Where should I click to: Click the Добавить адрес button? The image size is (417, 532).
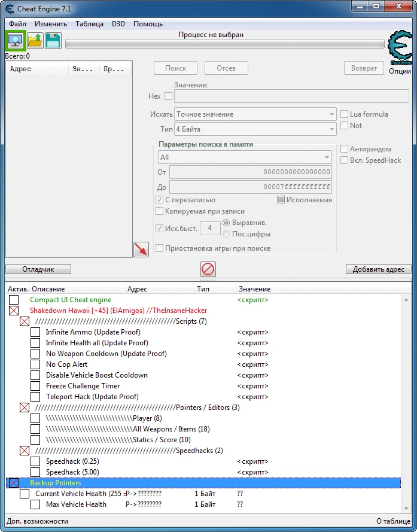[x=378, y=269]
